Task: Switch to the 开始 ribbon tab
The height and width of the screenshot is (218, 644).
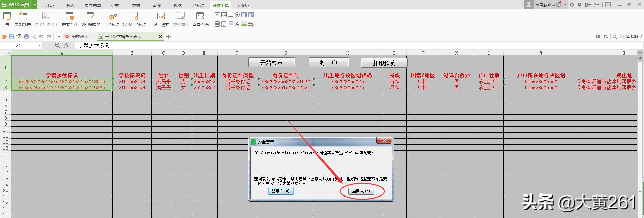Action: [x=50, y=5]
